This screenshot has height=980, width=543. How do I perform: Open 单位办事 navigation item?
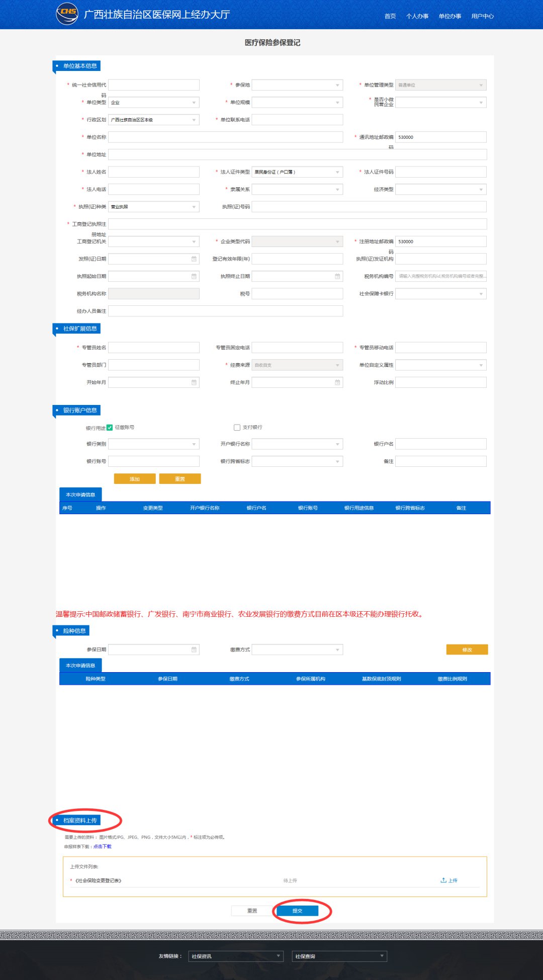(450, 16)
